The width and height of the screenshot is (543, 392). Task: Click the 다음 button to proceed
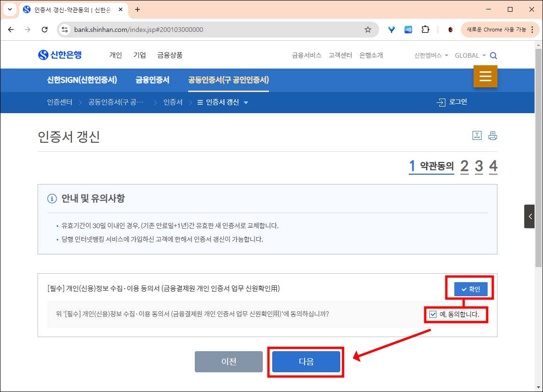(x=306, y=361)
